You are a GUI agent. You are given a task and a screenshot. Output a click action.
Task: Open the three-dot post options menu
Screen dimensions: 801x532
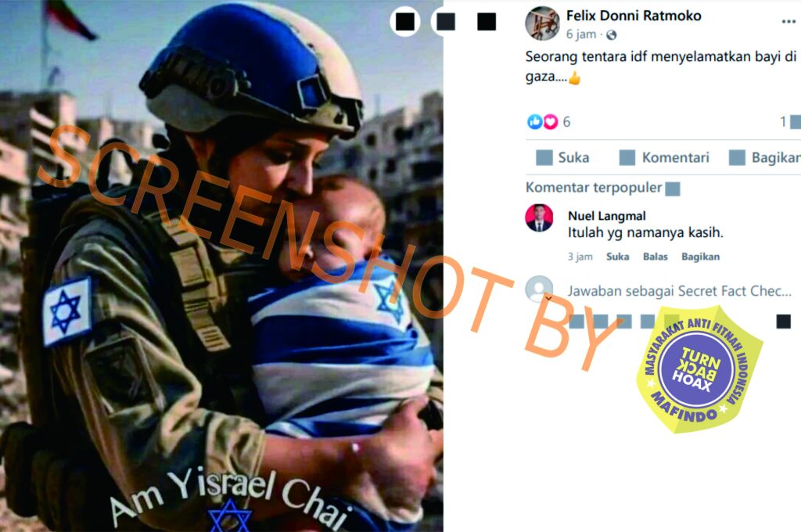tap(788, 21)
